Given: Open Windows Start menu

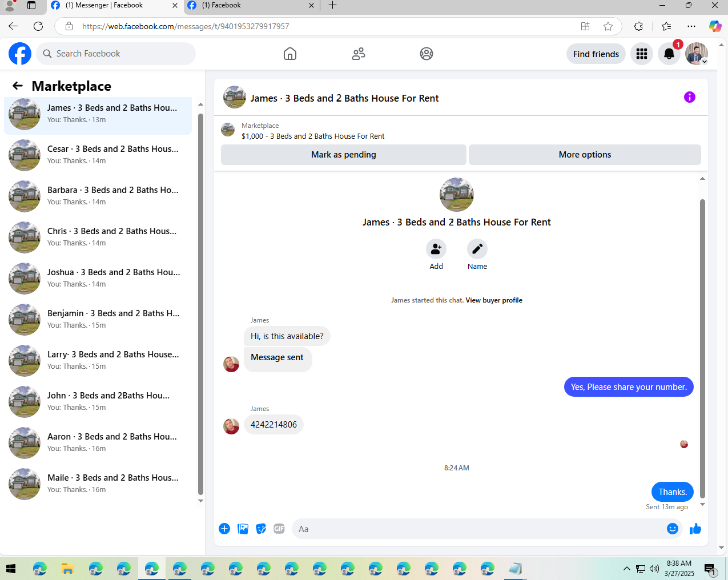Looking at the screenshot, I should click(x=11, y=569).
